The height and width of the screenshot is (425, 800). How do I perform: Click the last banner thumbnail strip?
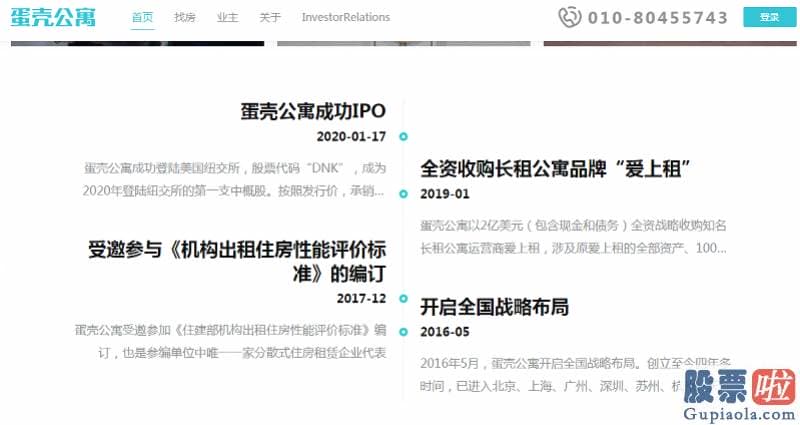(670, 43)
